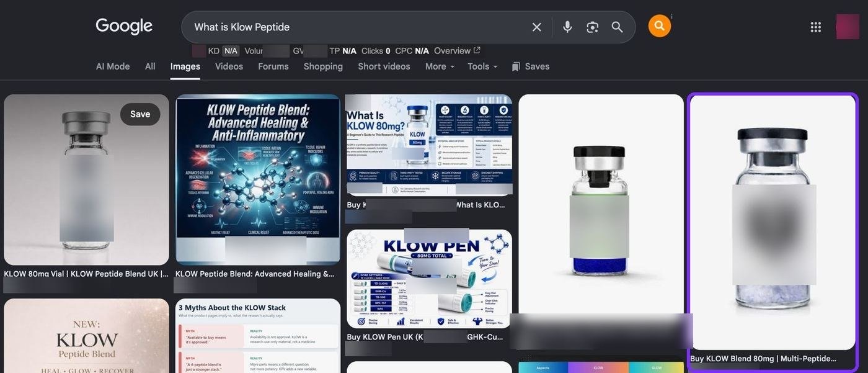Switch to the All results tab

click(150, 66)
